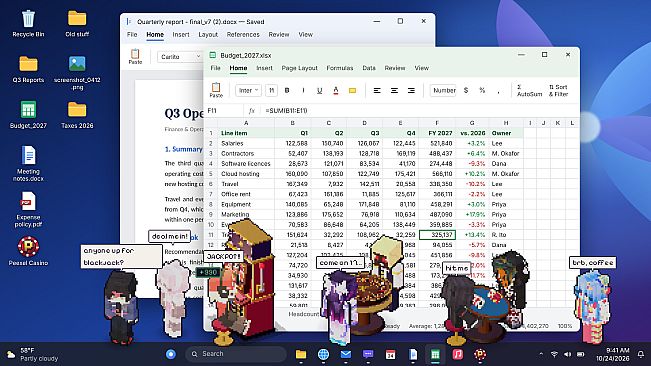Select the Cloud hosting cell
Viewport: 651px width, 366px height.
[246, 174]
